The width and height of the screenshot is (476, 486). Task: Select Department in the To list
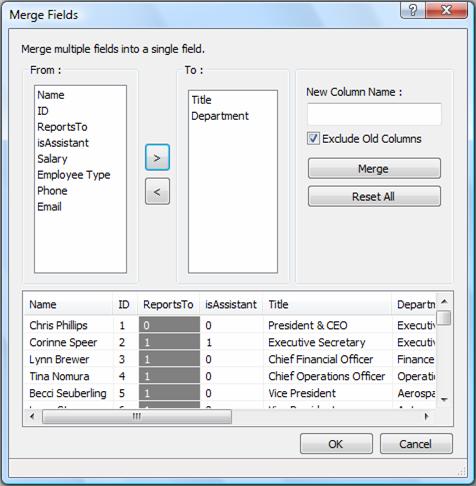[x=220, y=116]
